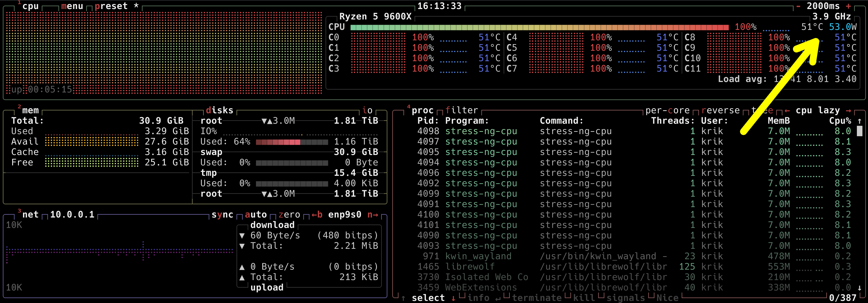This screenshot has height=303, width=868.
Task: Toggle reverse sorting of processes
Action: (x=720, y=110)
